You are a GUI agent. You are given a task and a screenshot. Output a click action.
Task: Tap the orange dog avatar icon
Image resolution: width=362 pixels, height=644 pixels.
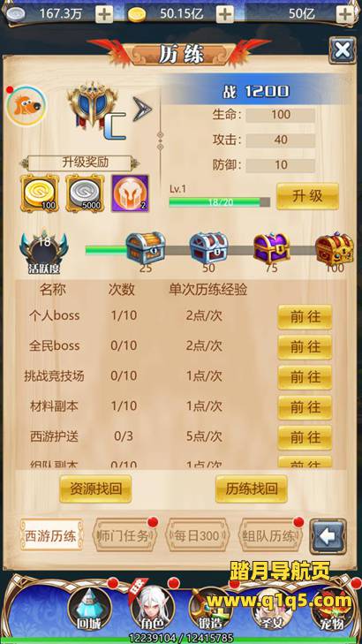point(26,105)
